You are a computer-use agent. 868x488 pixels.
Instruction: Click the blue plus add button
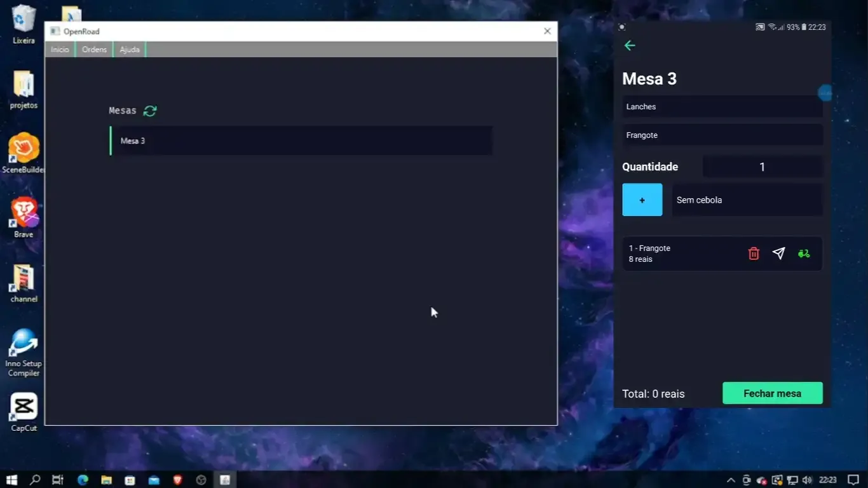click(x=642, y=200)
